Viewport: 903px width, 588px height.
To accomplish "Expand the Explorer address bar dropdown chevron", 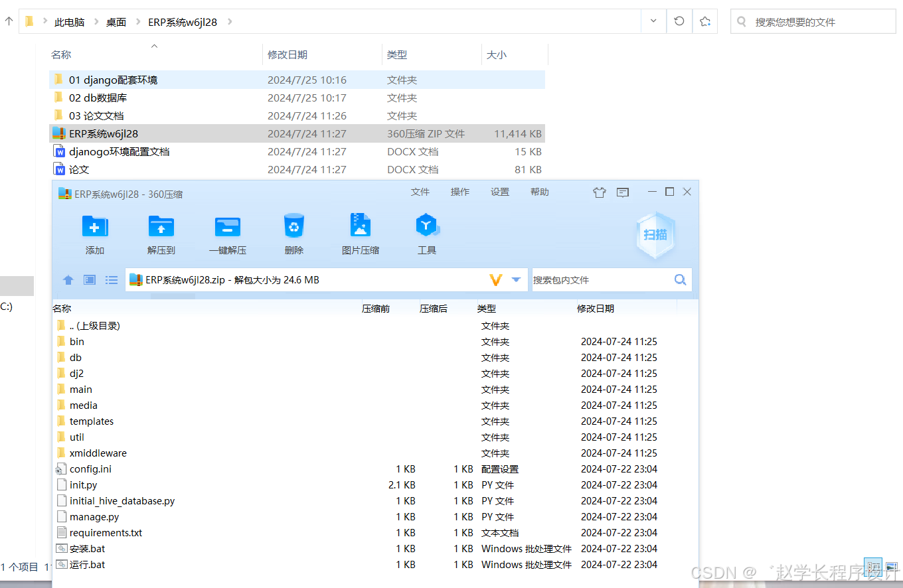I will click(x=653, y=21).
